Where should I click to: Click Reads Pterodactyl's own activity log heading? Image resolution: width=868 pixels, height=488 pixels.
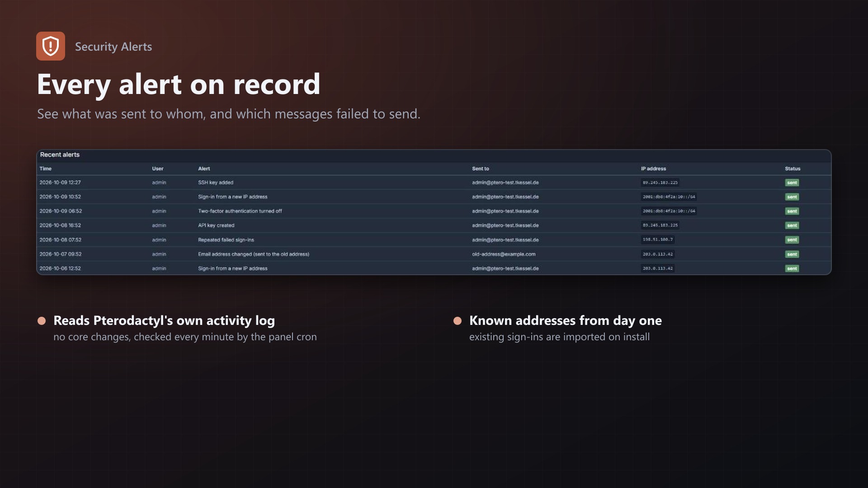(164, 320)
